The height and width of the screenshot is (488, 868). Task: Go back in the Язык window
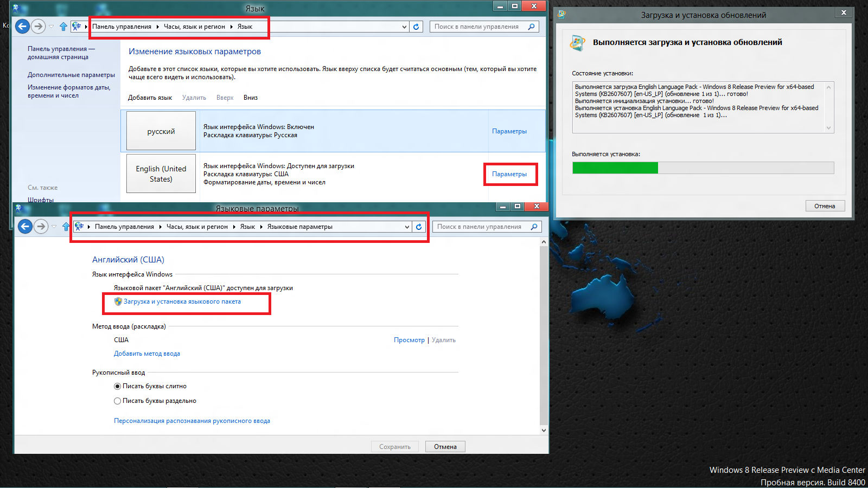click(22, 26)
